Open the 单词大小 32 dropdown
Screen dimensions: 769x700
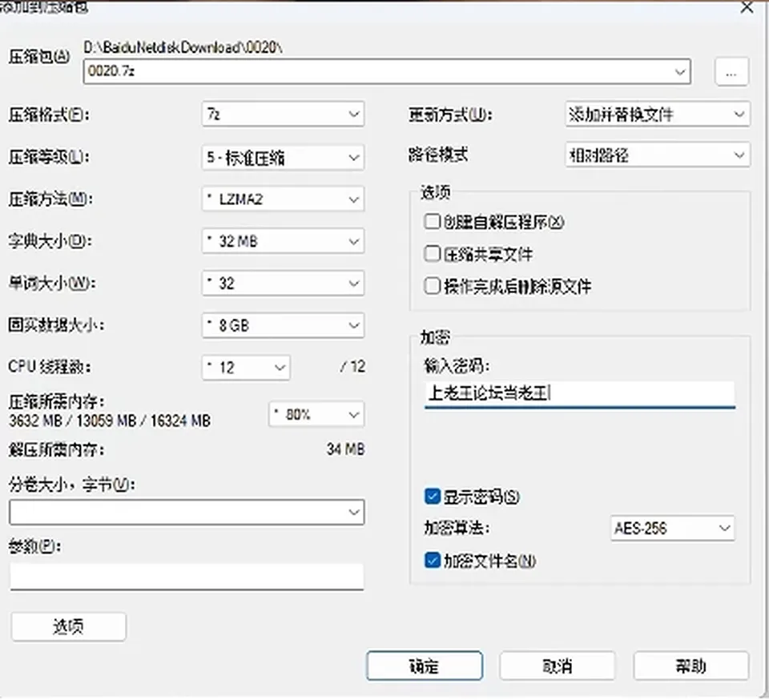(x=283, y=283)
